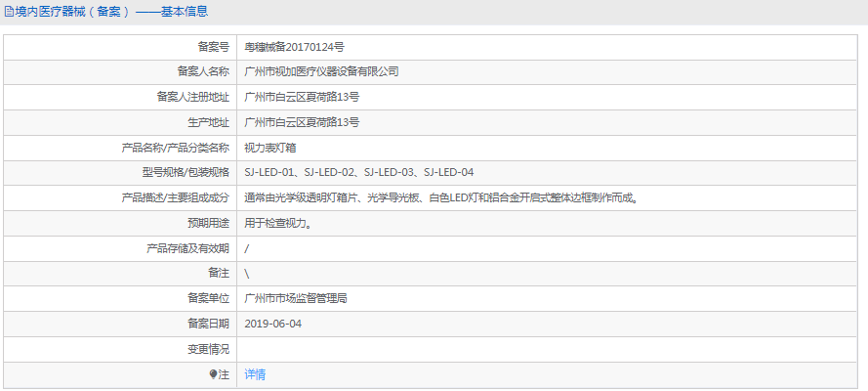The height and width of the screenshot is (391, 868).
Task: Click the document icon beside 境内医疗器械 heading
Action: coord(9,12)
